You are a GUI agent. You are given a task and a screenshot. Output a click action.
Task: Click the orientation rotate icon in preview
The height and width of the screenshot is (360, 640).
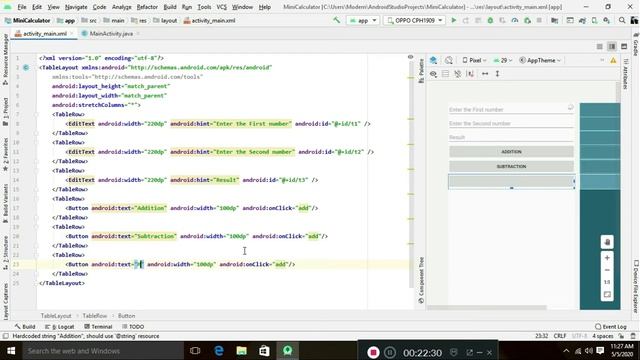tap(449, 60)
